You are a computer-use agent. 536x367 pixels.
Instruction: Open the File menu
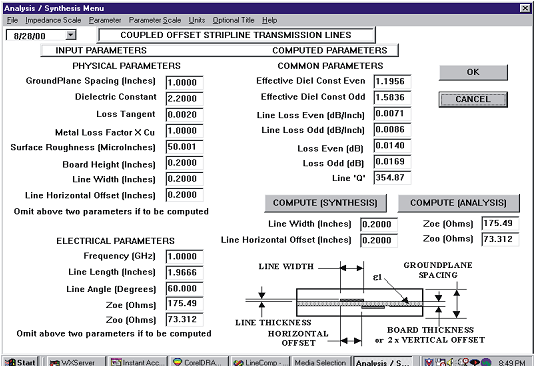click(x=12, y=20)
